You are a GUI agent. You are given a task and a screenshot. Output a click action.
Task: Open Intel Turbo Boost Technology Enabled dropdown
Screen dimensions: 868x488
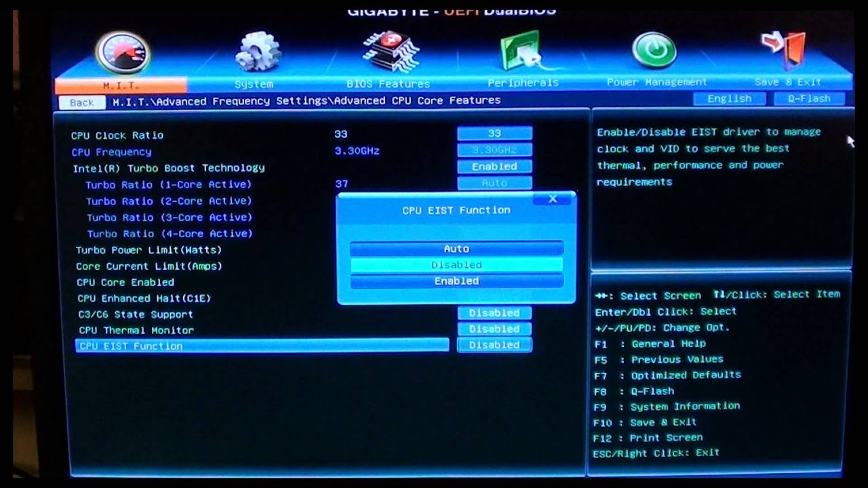(494, 166)
